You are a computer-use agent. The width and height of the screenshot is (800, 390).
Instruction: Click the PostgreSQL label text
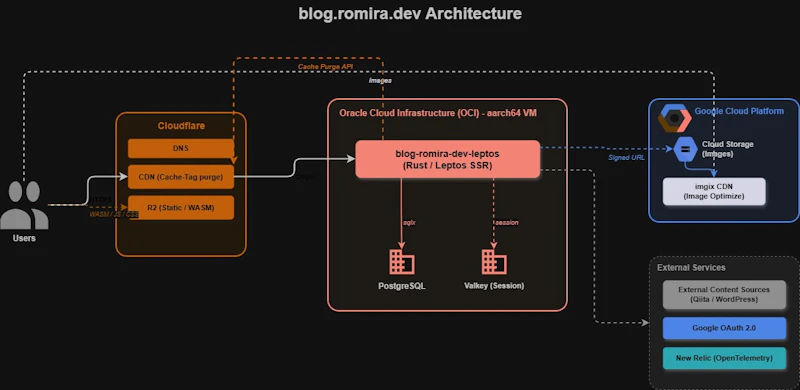(x=402, y=286)
